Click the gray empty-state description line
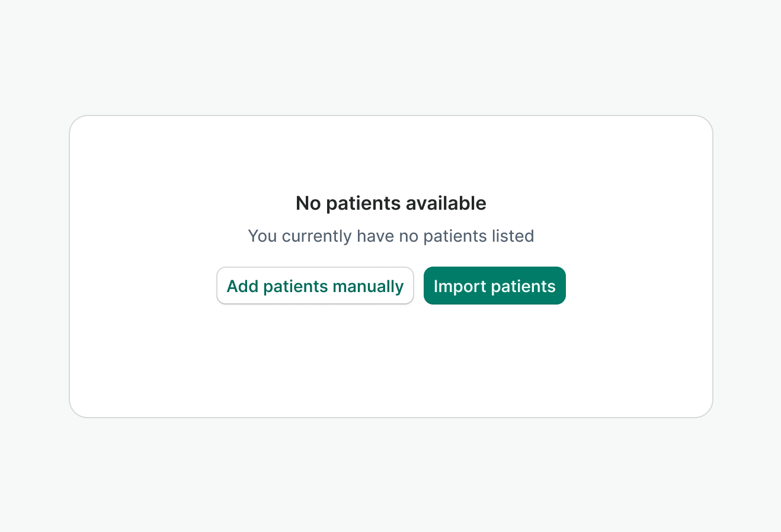The height and width of the screenshot is (532, 781). [x=390, y=236]
